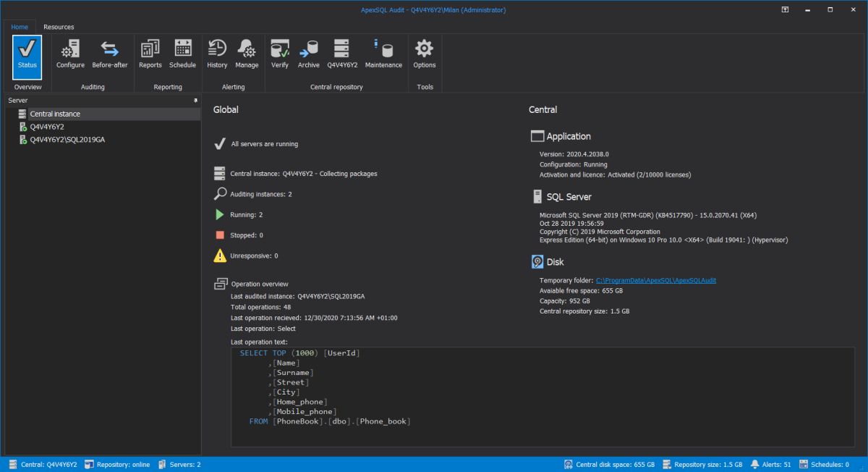Click the Operation overview icon

(x=221, y=284)
